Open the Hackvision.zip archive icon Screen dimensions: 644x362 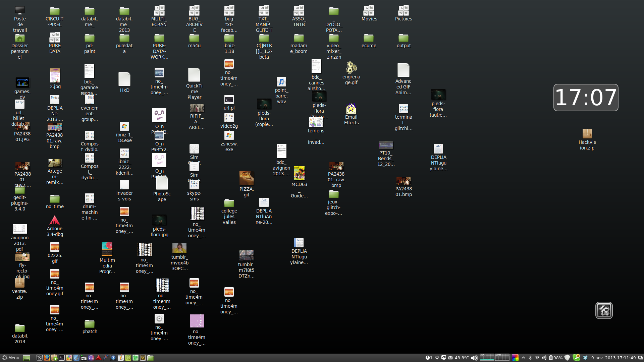587,134
